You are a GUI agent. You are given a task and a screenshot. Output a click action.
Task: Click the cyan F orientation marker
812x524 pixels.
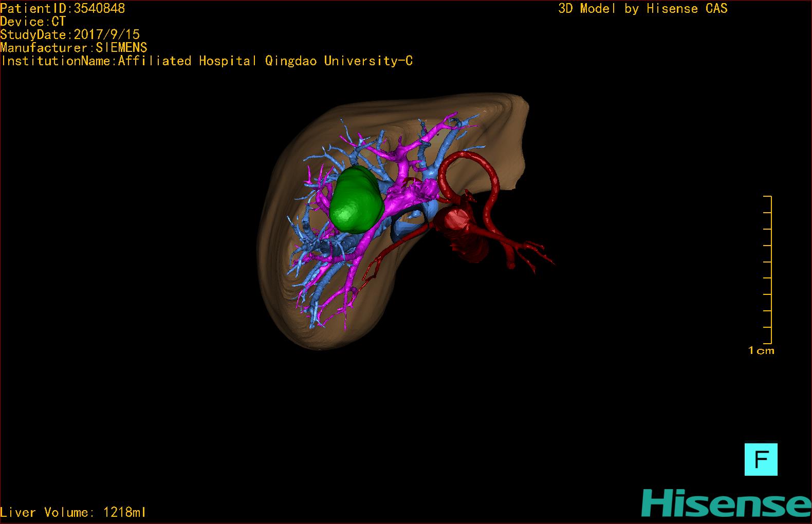[x=761, y=459]
